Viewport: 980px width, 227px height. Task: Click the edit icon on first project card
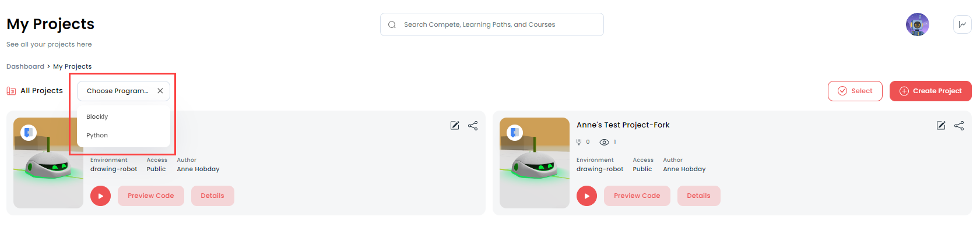click(x=455, y=126)
